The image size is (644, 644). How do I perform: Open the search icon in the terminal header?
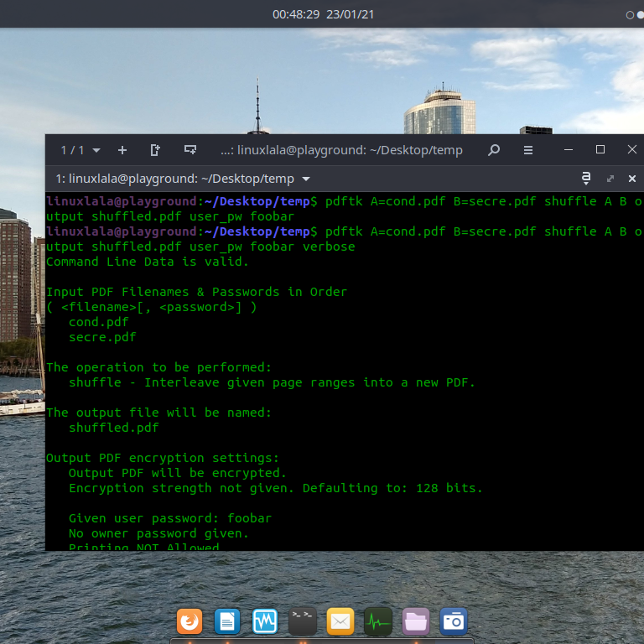tap(494, 150)
